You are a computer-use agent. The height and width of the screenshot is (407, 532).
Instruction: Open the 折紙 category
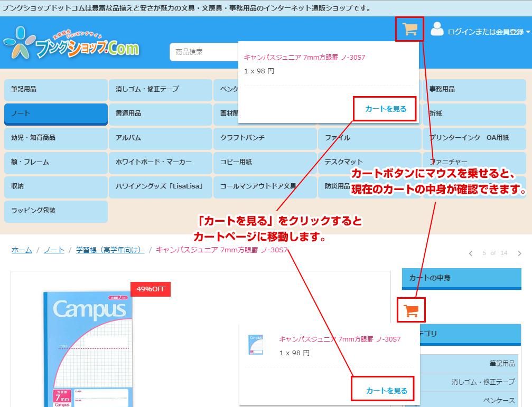474,114
